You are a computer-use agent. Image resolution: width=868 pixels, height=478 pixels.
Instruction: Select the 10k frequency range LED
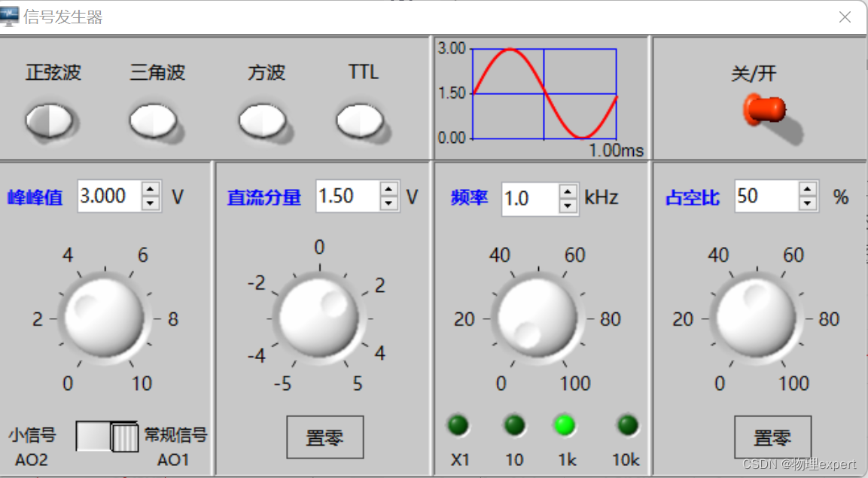tap(628, 425)
